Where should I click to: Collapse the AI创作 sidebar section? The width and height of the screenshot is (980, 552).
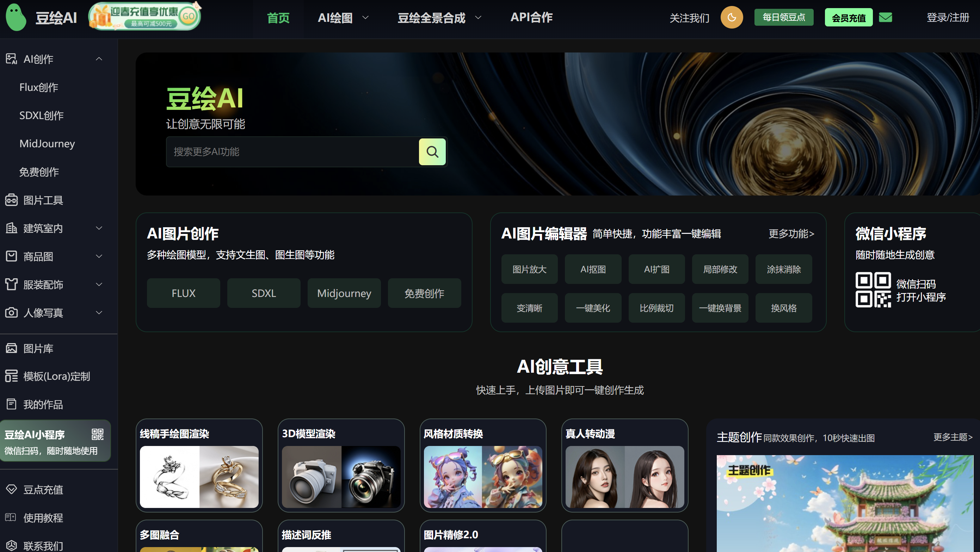click(x=99, y=59)
